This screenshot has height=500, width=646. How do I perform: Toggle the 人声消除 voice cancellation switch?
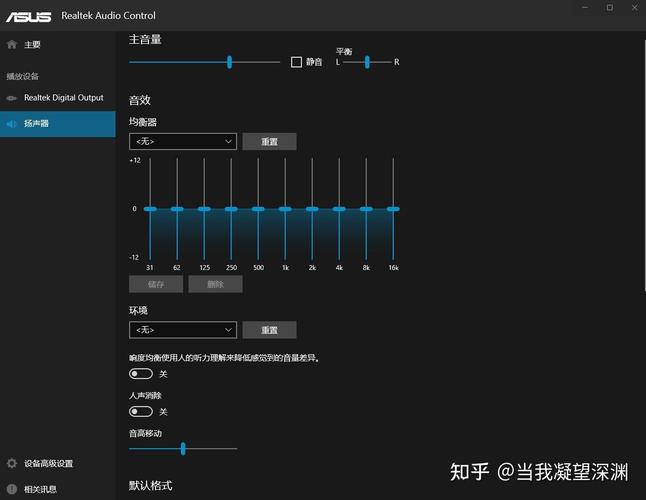tap(141, 411)
